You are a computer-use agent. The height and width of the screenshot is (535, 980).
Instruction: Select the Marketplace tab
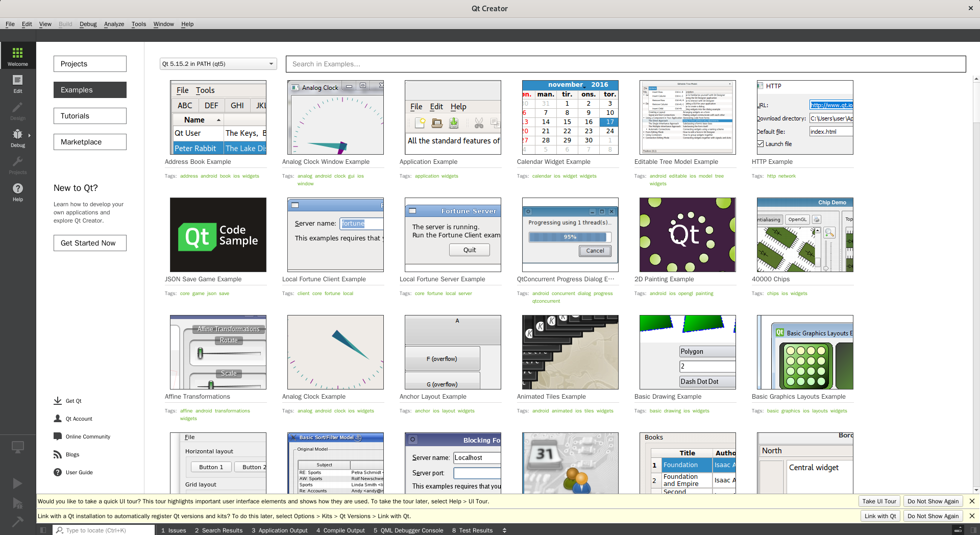90,142
